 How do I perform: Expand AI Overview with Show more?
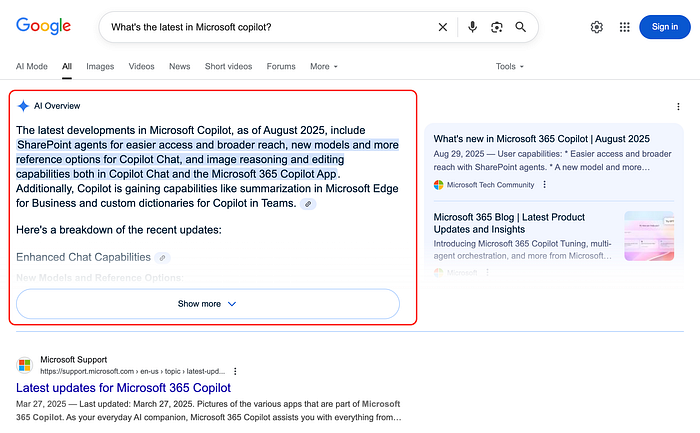click(x=208, y=304)
